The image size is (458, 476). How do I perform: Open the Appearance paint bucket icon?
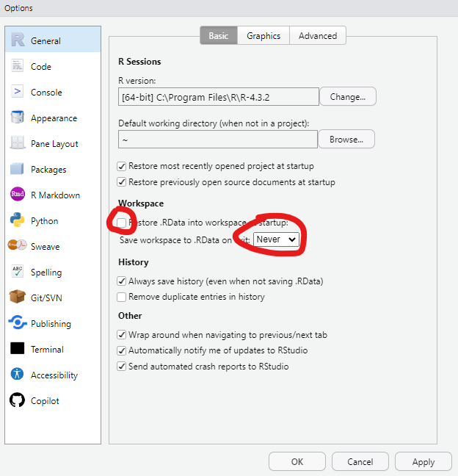click(x=18, y=118)
